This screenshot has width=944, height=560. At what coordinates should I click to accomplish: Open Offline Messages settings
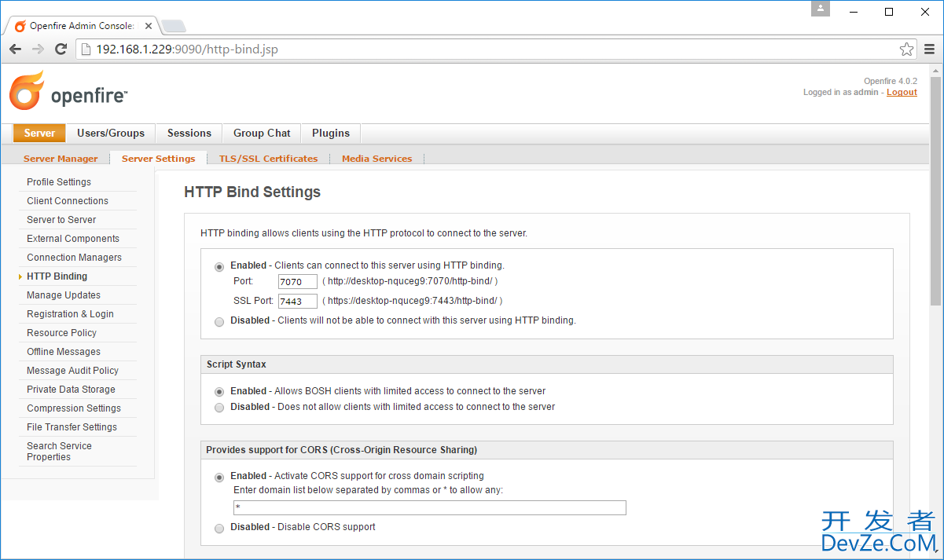(x=64, y=352)
